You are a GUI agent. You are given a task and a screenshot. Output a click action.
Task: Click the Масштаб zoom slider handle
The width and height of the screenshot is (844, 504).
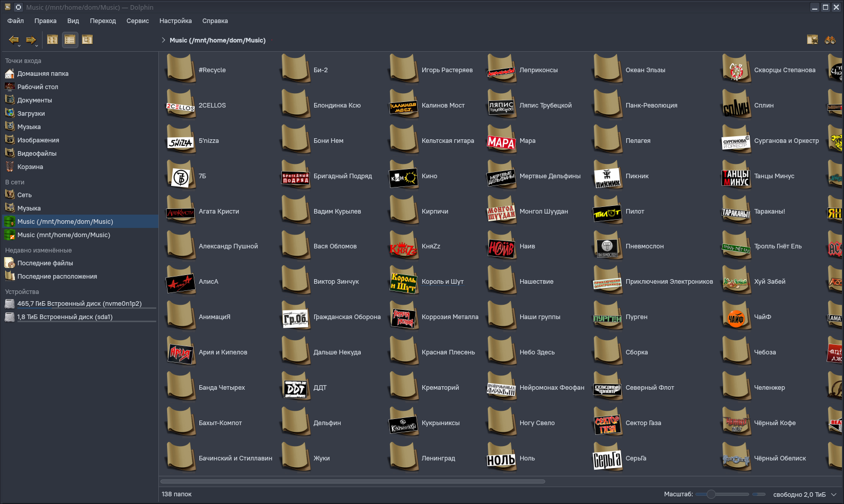click(711, 494)
